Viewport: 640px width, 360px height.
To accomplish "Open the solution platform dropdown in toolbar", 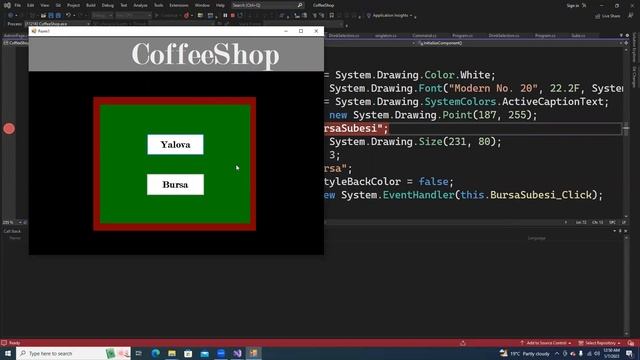I will click(133, 16).
